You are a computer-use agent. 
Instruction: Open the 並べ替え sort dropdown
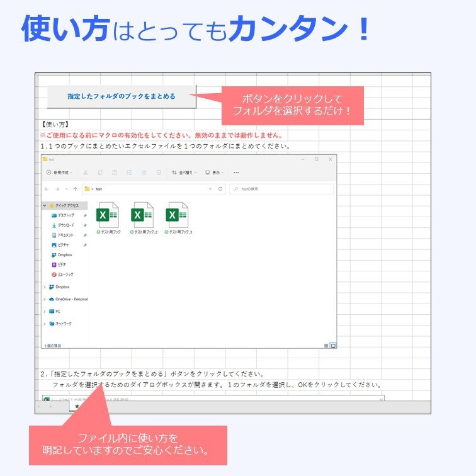click(x=184, y=173)
